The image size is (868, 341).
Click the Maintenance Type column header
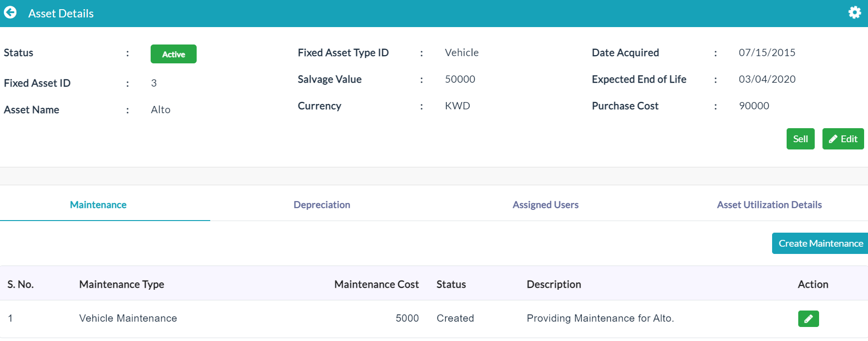(122, 284)
